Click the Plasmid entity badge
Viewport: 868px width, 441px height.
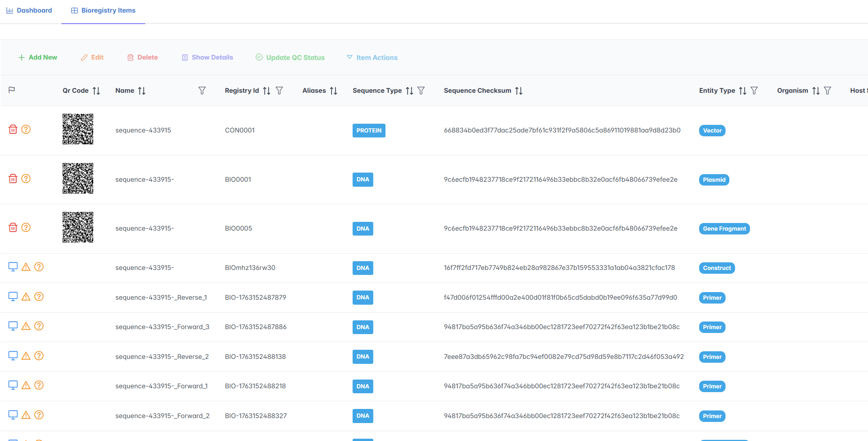coord(714,179)
